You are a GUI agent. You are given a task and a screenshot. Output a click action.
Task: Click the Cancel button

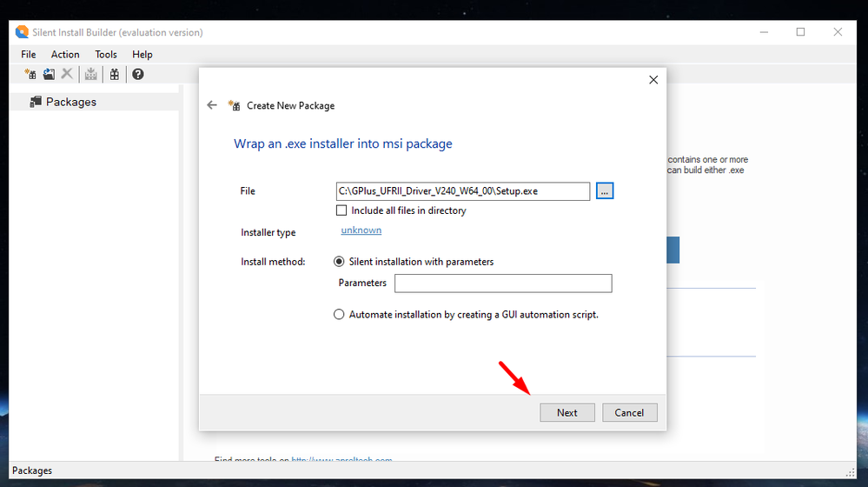[x=629, y=413]
